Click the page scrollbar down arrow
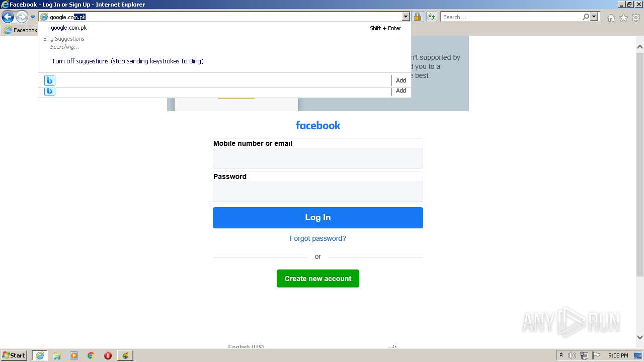 639,337
